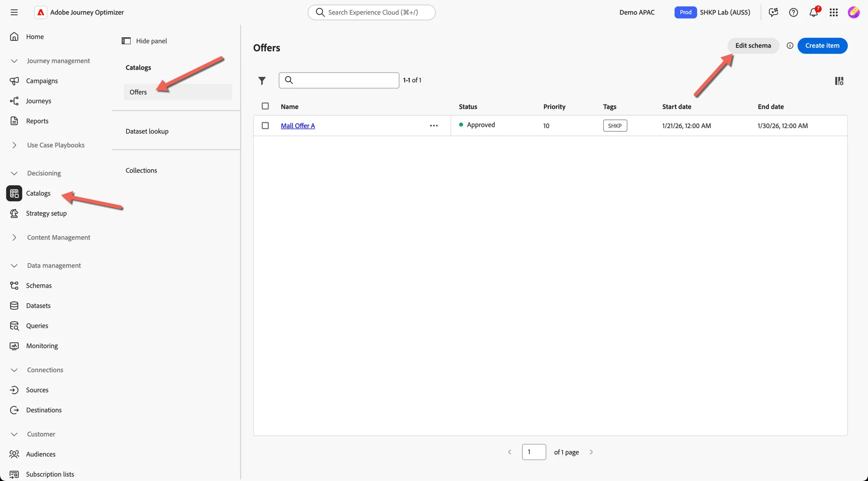
Task: Select Collections in the panel
Action: point(141,170)
